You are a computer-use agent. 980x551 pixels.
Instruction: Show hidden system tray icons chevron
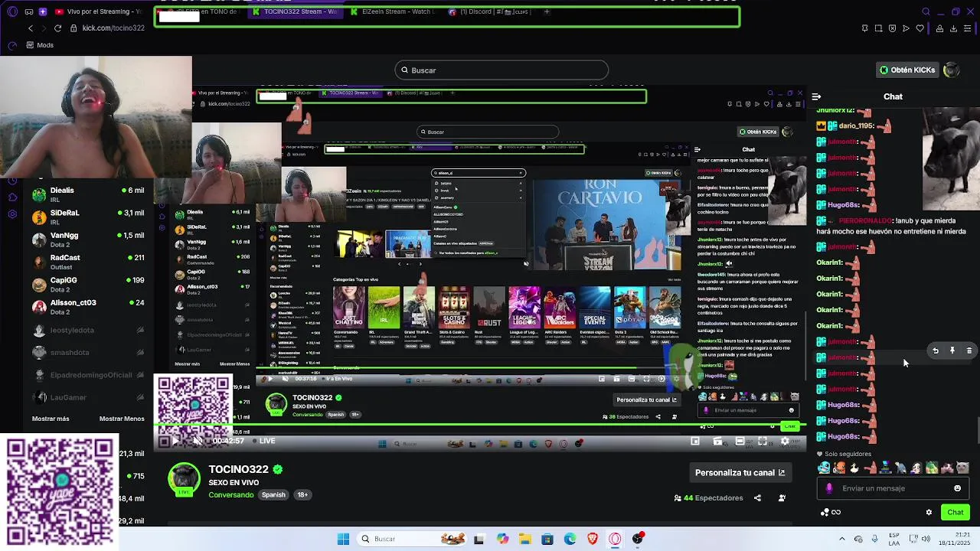point(842,539)
